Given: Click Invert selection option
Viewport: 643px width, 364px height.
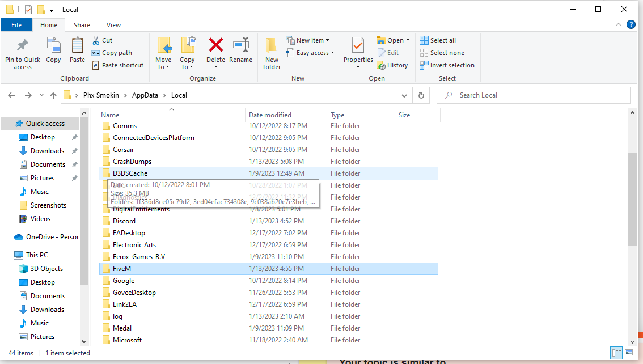Looking at the screenshot, I should (447, 65).
